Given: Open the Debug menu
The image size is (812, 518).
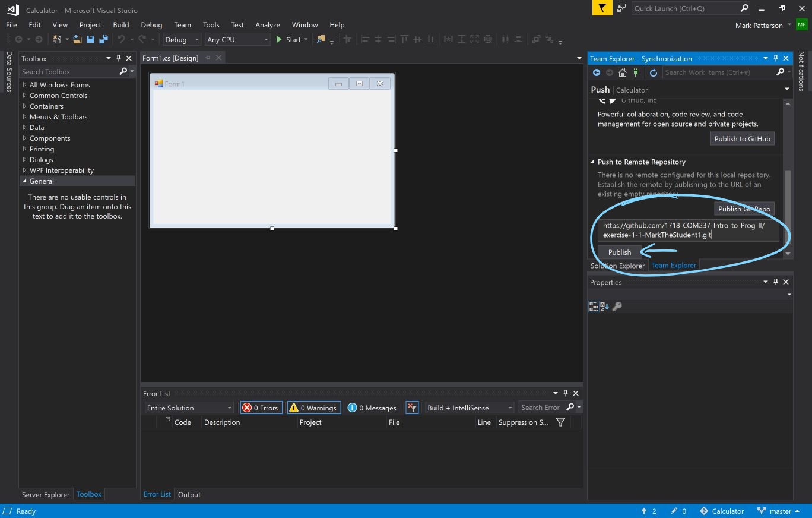Looking at the screenshot, I should pos(151,25).
